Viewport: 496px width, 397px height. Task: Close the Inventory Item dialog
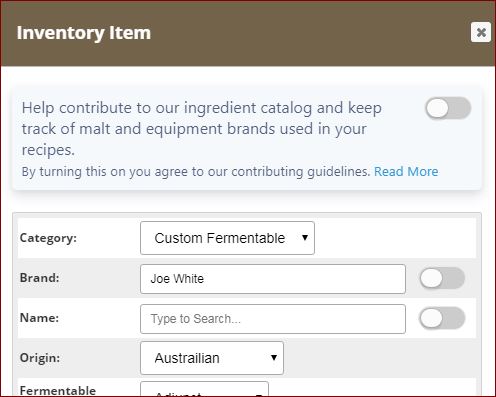pos(480,32)
